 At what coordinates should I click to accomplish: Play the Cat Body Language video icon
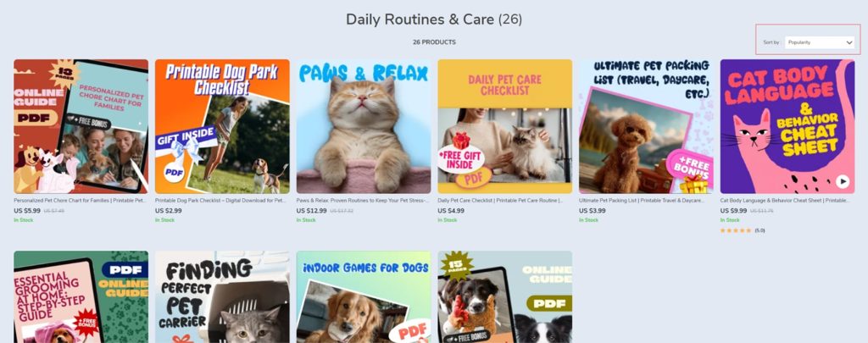pyautogui.click(x=843, y=181)
